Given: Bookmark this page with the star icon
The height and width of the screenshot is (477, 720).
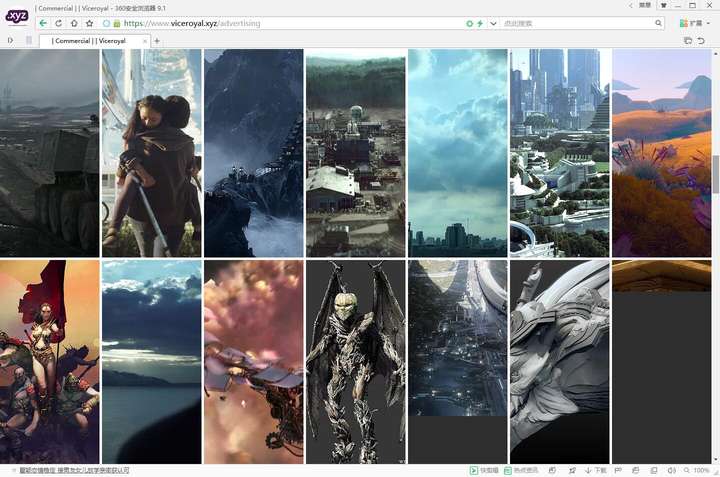Looking at the screenshot, I should [x=90, y=23].
